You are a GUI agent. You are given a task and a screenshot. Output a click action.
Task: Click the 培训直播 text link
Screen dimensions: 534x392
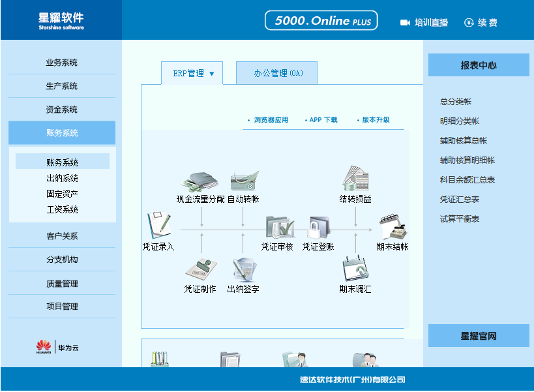(x=431, y=23)
